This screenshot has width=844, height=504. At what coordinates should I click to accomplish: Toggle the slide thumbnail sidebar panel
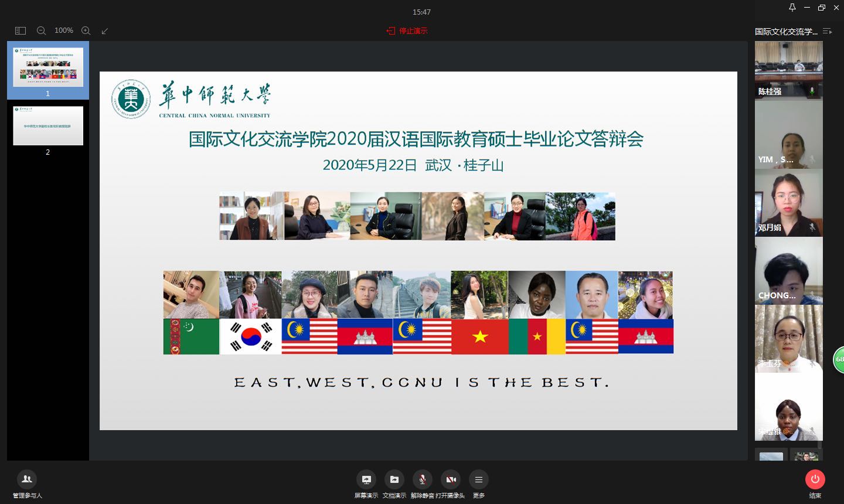pos(21,30)
